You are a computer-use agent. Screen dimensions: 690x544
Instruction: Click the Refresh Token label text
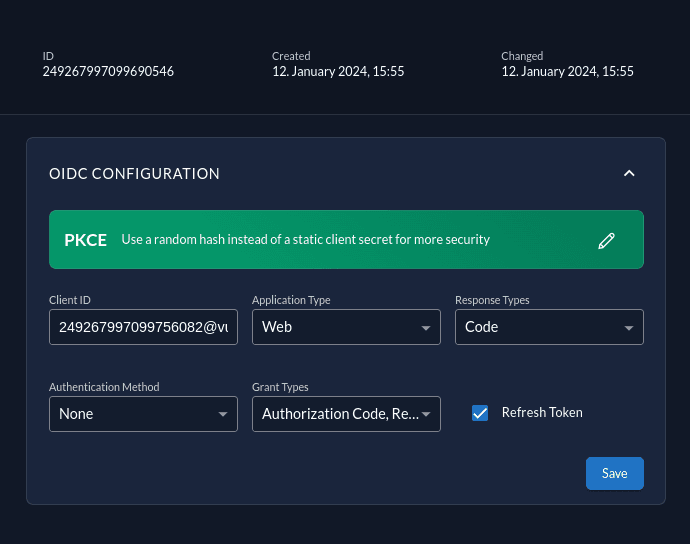(x=542, y=412)
